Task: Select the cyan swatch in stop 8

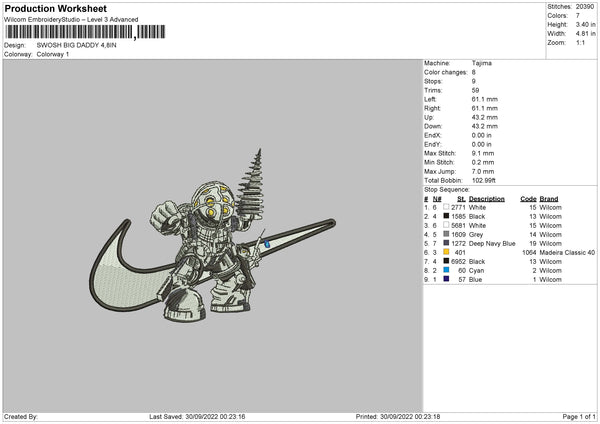Action: tap(446, 270)
